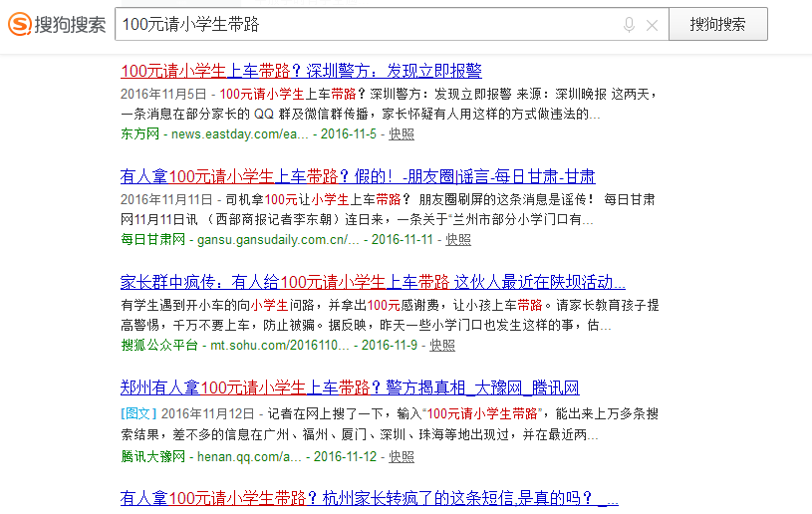
Task: Open 快照 cached page for 搜狐公众平台 result
Action: (x=442, y=345)
